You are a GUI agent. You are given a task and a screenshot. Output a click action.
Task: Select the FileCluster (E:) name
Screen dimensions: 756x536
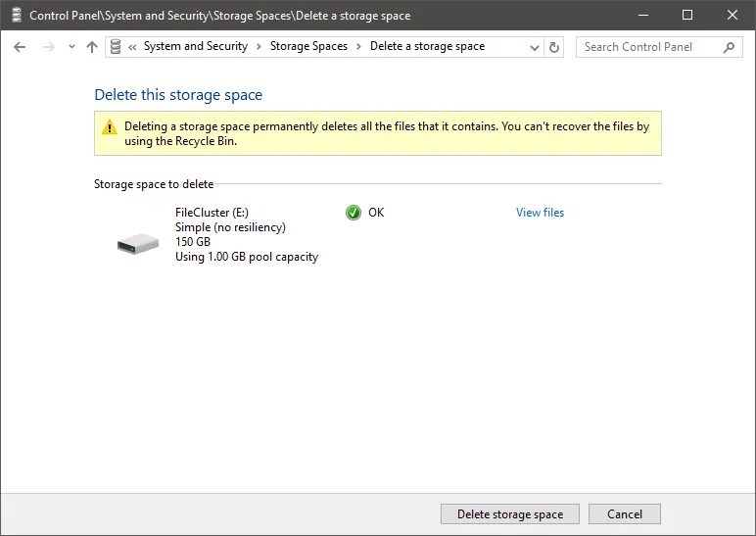[212, 213]
